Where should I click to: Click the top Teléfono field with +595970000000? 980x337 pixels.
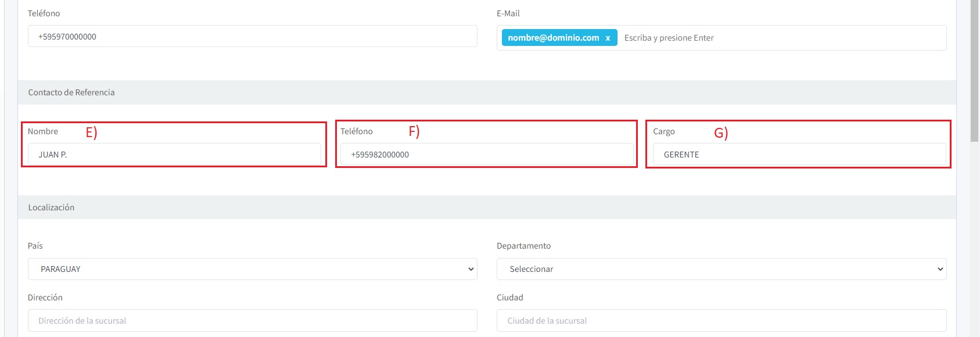[x=252, y=37]
